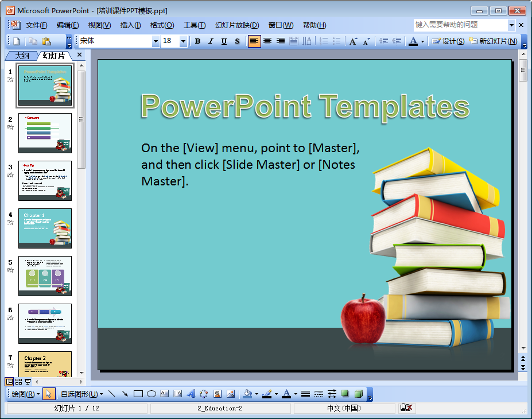532x419 pixels.
Task: Select the Line drawing tool
Action: pyautogui.click(x=112, y=394)
